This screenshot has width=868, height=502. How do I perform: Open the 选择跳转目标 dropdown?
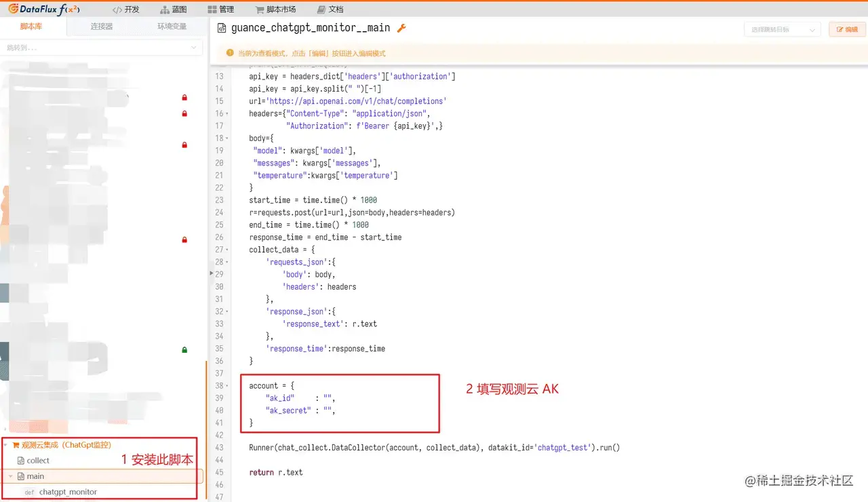click(x=782, y=29)
